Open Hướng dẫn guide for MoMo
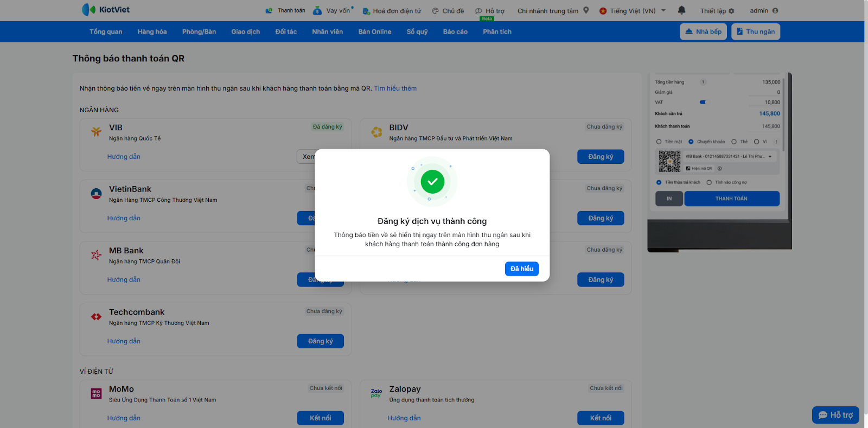The width and height of the screenshot is (868, 428). click(124, 418)
